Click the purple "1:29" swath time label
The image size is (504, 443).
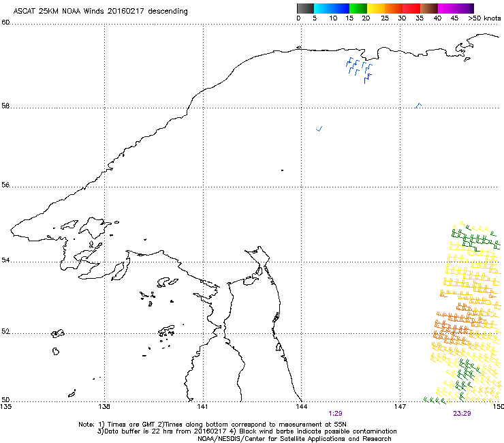pos(335,414)
